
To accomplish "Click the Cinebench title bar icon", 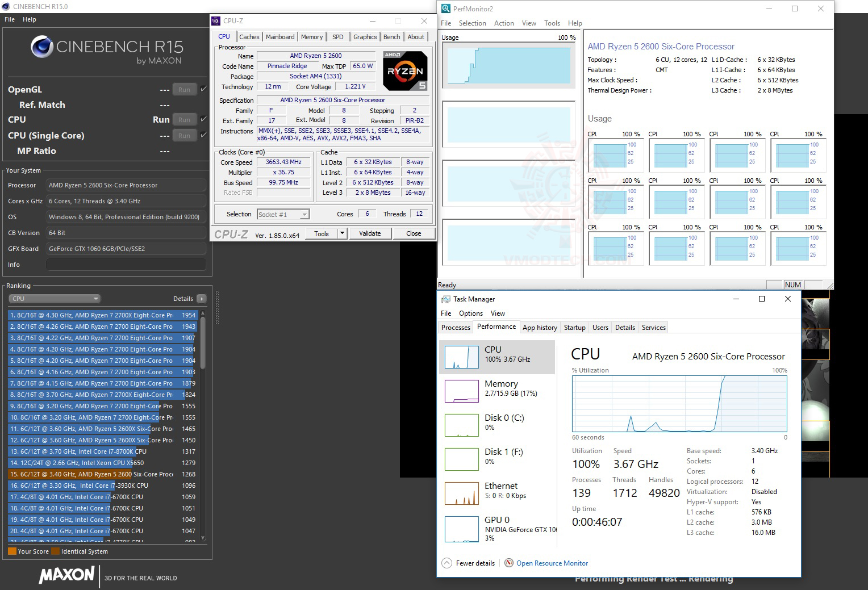I will click(x=6, y=6).
